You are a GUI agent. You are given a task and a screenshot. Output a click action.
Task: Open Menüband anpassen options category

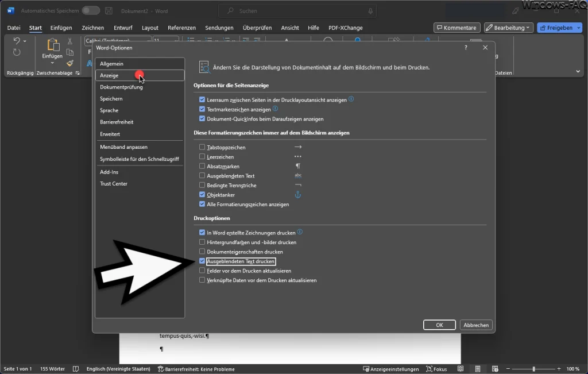click(140, 147)
